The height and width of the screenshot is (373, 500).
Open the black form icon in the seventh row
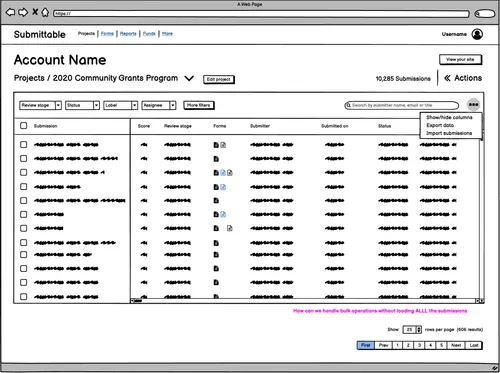point(216,228)
